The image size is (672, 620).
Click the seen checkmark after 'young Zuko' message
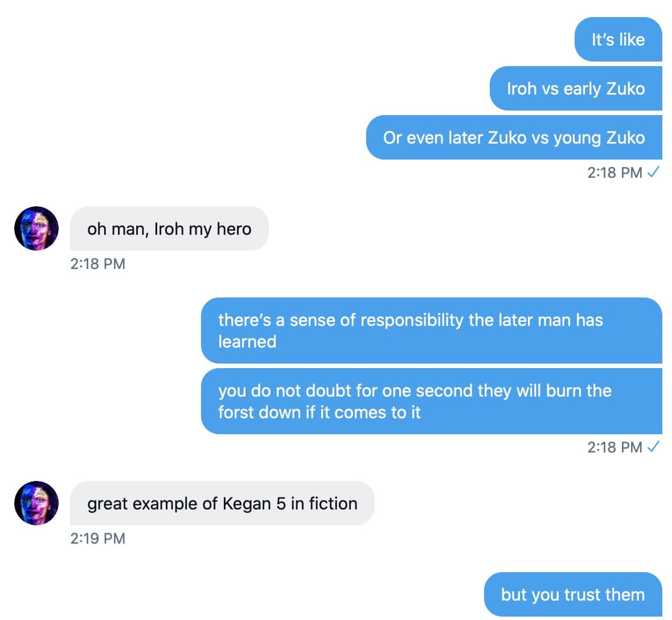(654, 172)
